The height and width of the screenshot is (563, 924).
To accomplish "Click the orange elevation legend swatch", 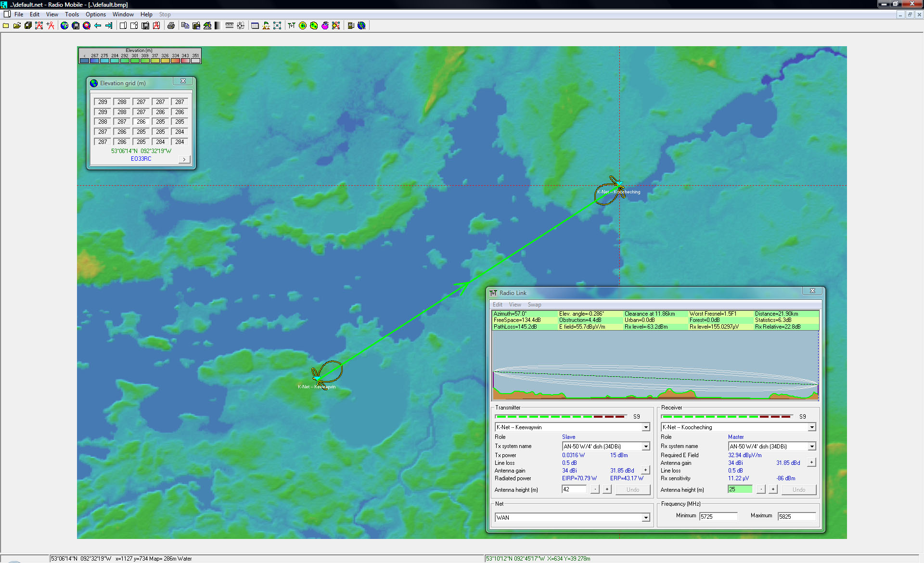I will (175, 61).
